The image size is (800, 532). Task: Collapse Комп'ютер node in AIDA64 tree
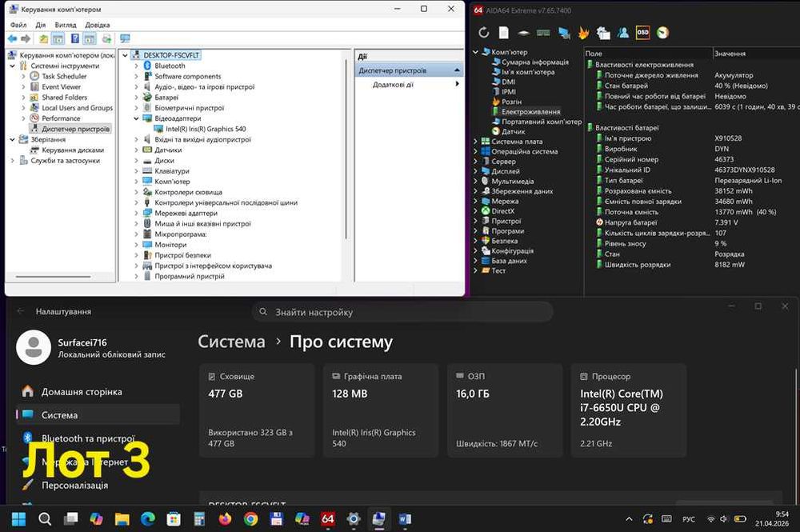point(475,52)
